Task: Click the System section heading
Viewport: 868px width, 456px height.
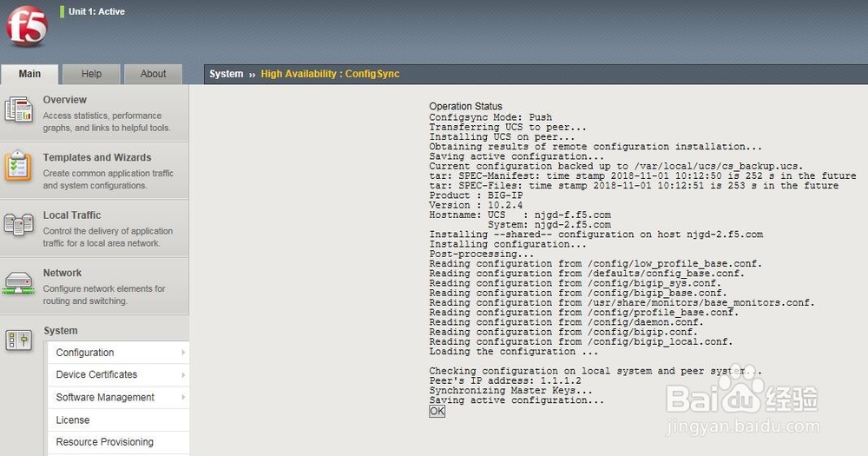Action: pyautogui.click(x=61, y=331)
